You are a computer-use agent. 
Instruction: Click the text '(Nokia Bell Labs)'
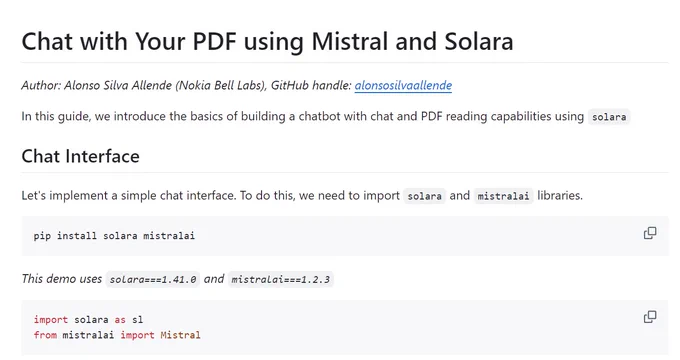tap(221, 85)
